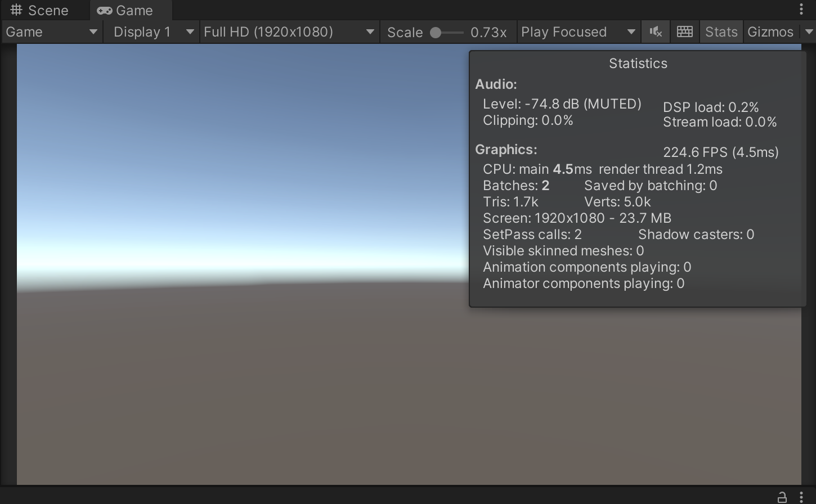Open the Game view type dropdown

coord(51,32)
